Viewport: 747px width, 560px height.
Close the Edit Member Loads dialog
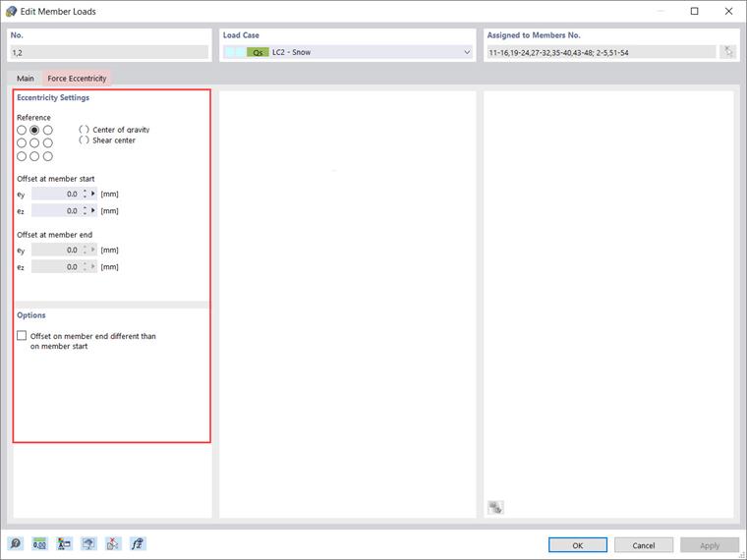[728, 12]
